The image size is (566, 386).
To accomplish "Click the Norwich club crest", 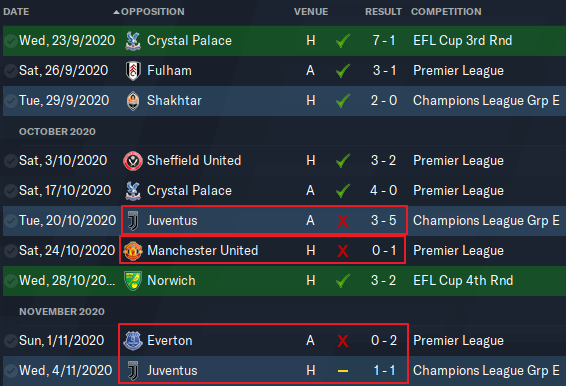I will pos(133,281).
